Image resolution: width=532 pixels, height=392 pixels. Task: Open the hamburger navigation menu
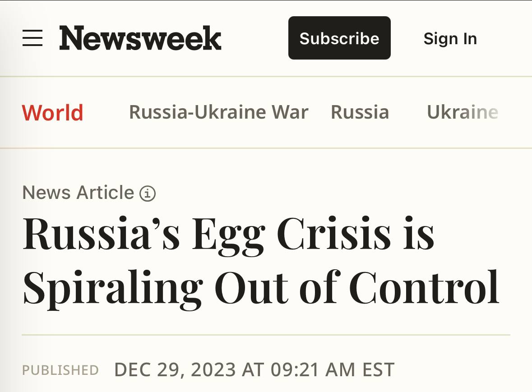[x=32, y=38]
